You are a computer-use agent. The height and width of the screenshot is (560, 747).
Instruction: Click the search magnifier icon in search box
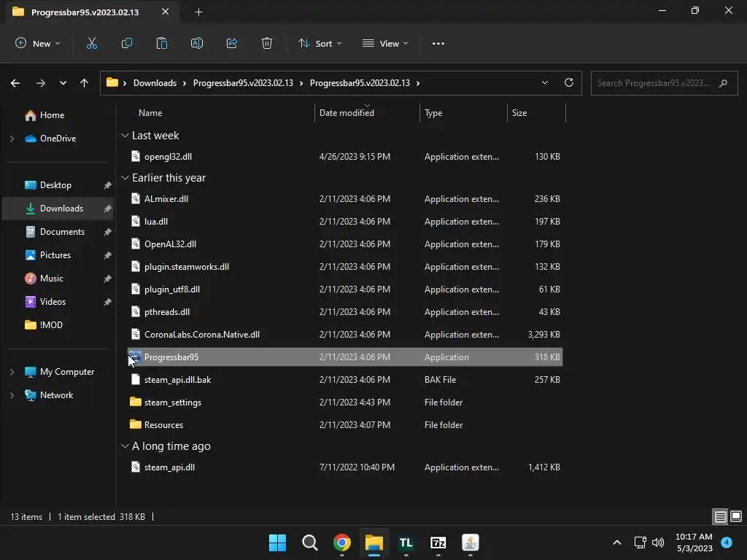[723, 83]
